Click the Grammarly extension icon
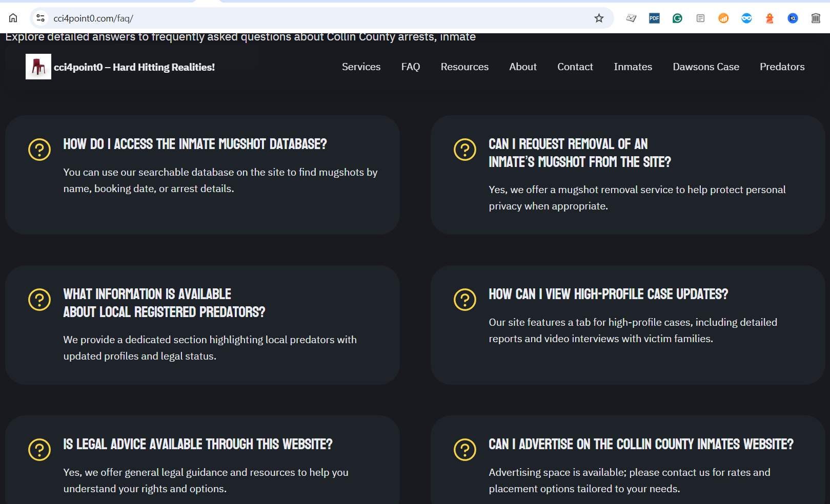Viewport: 830px width, 504px height. click(x=677, y=18)
